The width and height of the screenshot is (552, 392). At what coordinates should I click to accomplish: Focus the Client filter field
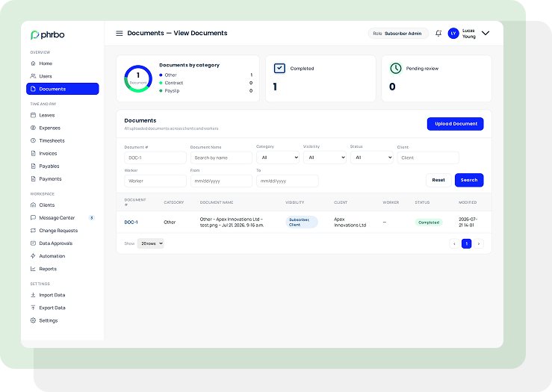pos(428,158)
